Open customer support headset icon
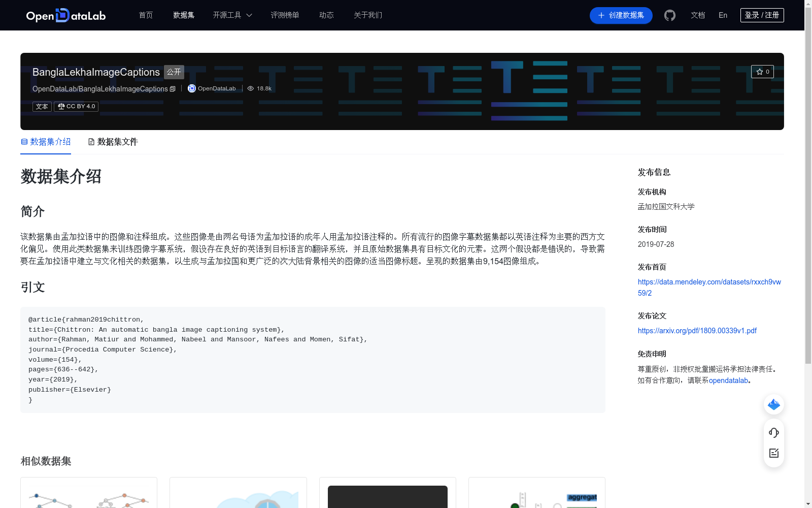The image size is (812, 508). click(774, 432)
